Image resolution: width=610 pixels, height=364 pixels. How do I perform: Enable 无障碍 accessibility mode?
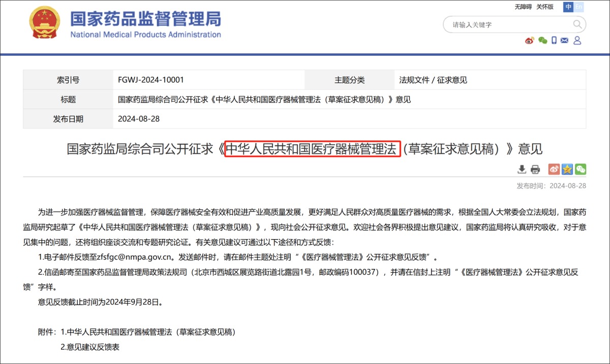point(523,7)
